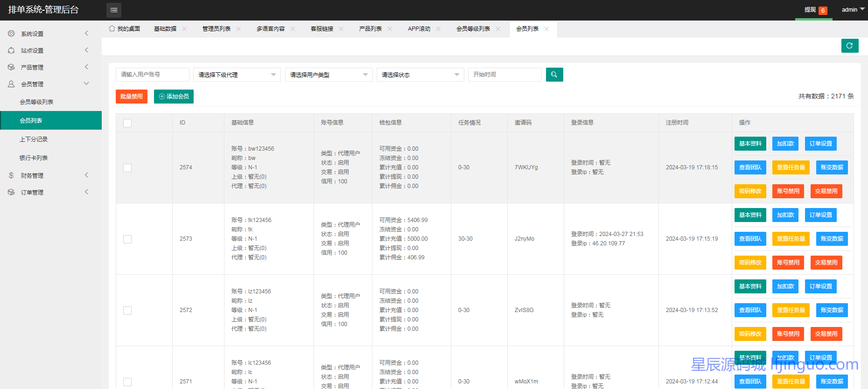Open the 请选择用户类型 dropdown

[x=329, y=75]
